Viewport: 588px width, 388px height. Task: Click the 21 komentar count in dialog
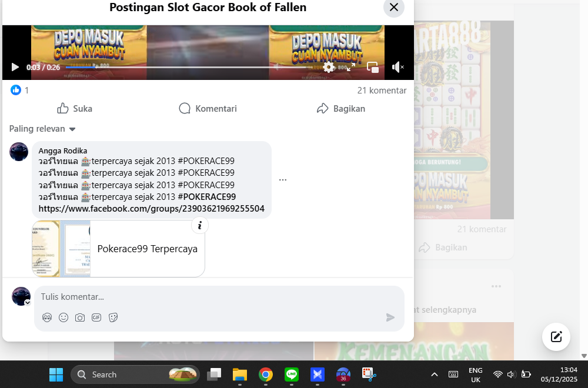click(x=382, y=91)
